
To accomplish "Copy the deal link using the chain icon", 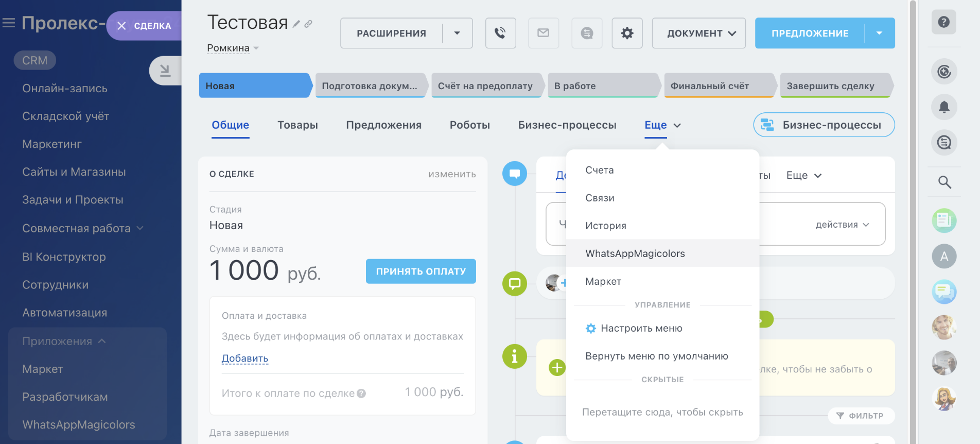I will [x=308, y=24].
